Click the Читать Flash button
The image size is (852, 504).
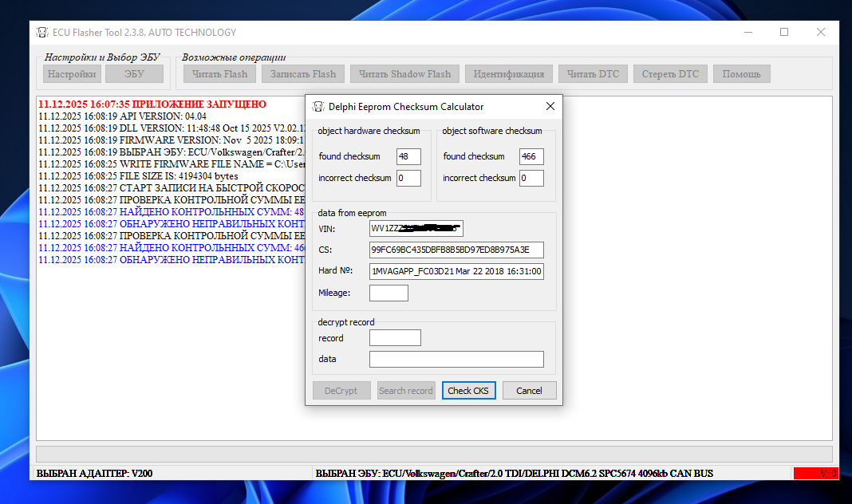pos(219,74)
